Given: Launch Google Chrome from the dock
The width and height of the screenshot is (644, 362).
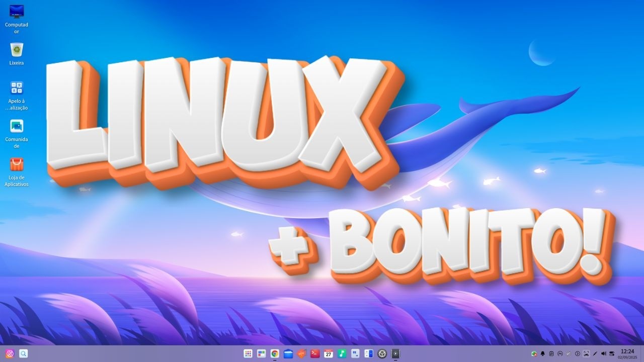Looking at the screenshot, I should [x=275, y=353].
